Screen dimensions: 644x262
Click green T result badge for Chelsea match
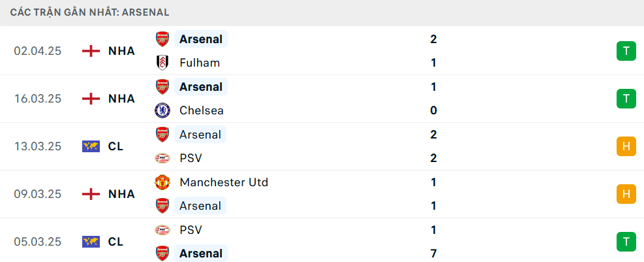click(x=626, y=99)
